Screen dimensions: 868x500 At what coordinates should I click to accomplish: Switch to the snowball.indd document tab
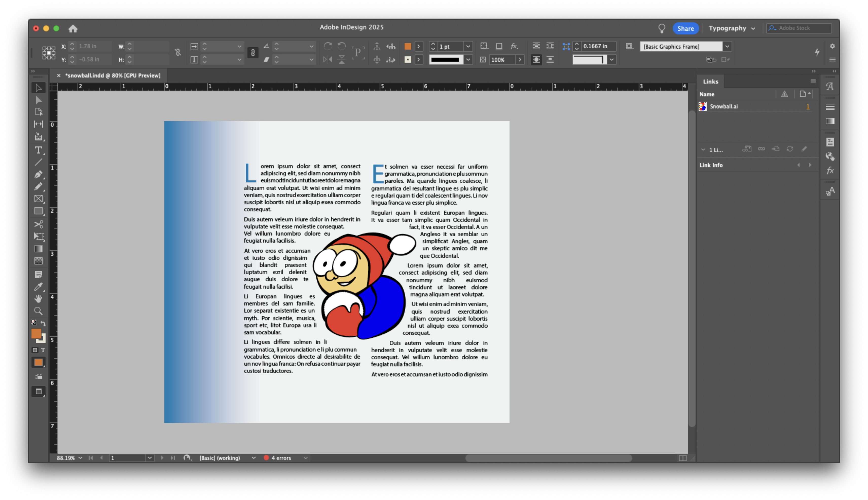tap(113, 75)
